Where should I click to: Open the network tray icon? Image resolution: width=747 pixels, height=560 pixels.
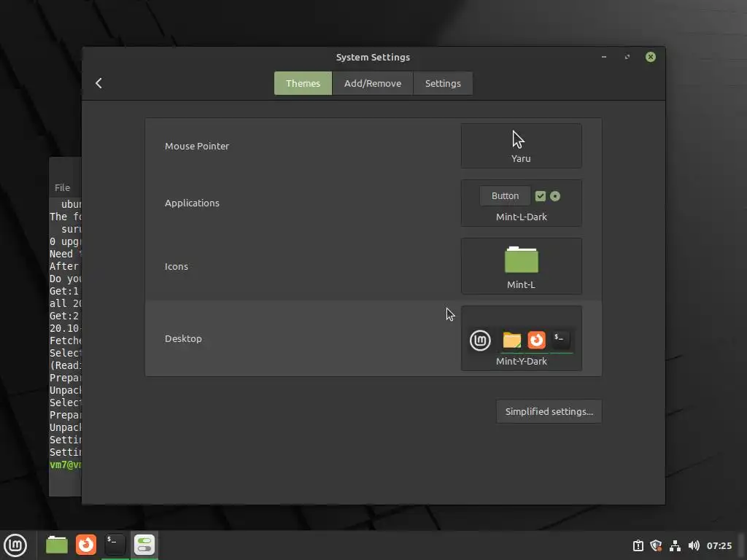(x=675, y=545)
